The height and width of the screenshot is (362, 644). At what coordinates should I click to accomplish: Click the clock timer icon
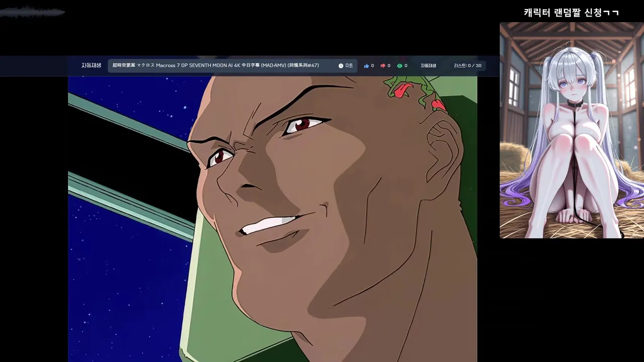pos(341,66)
